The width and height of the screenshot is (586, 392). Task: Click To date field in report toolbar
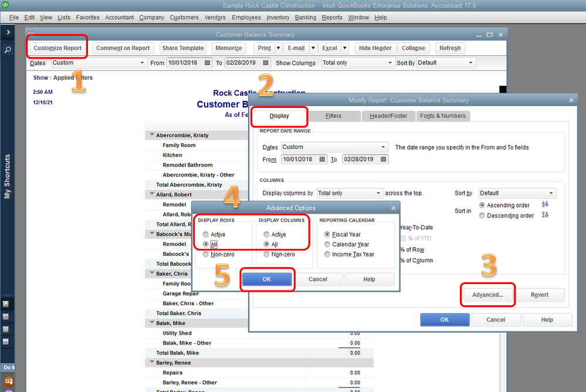point(248,63)
